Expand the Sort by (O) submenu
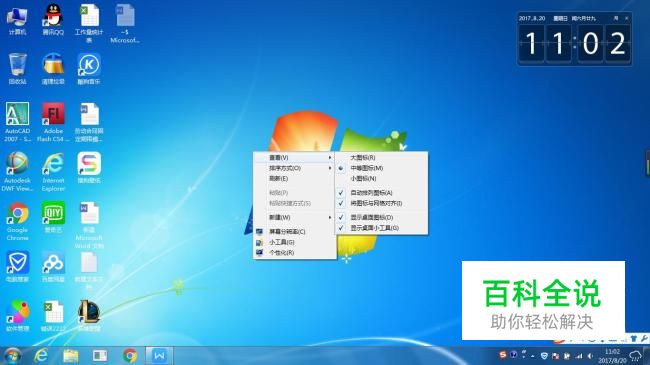The image size is (650, 365). [x=294, y=168]
